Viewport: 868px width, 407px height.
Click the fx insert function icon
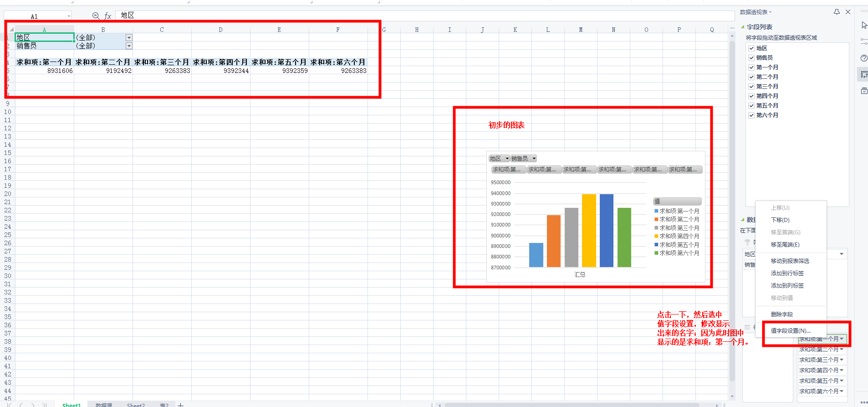coord(108,16)
